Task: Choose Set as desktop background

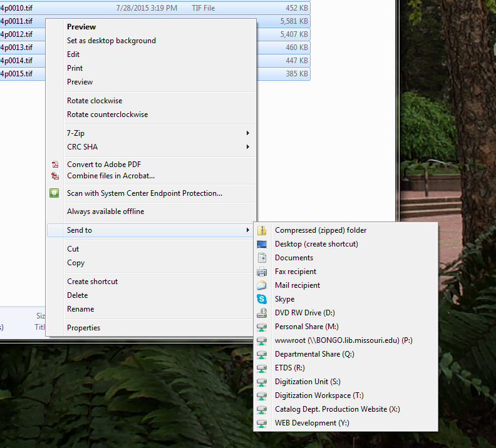Action: coord(111,41)
